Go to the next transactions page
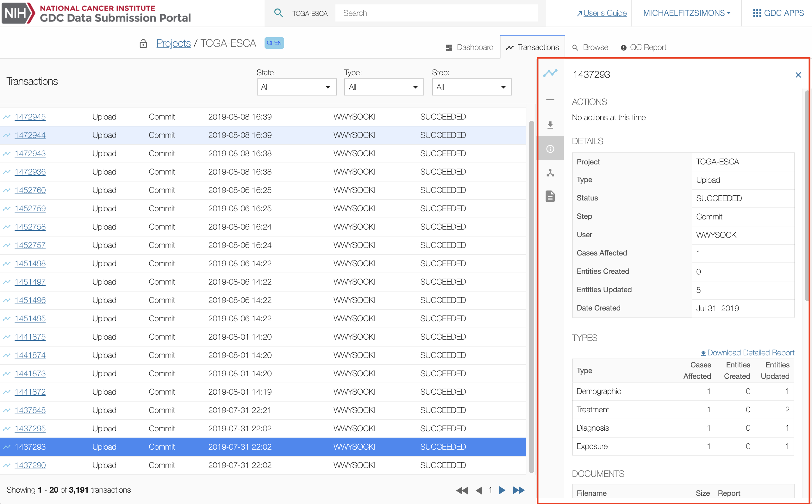The width and height of the screenshot is (812, 504). pyautogui.click(x=502, y=490)
